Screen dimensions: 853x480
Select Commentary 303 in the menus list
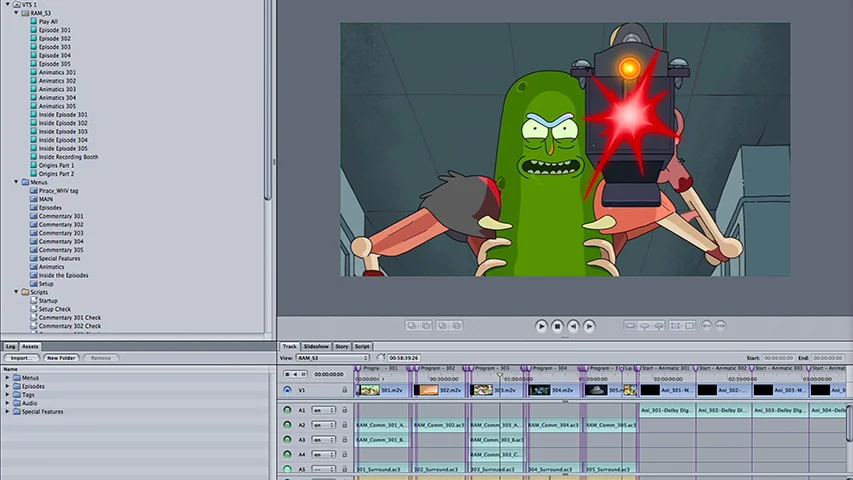point(61,233)
